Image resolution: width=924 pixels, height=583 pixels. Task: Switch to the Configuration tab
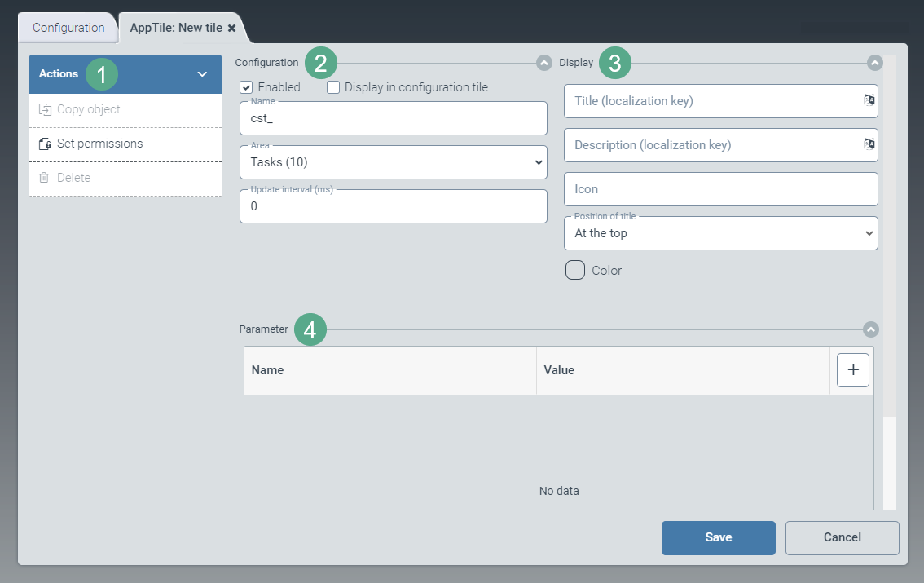click(68, 28)
